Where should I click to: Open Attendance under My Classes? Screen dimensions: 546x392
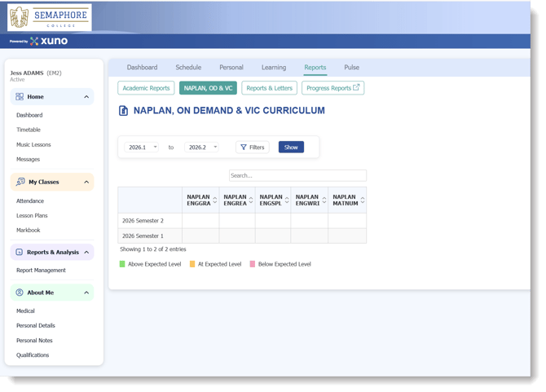pyautogui.click(x=30, y=200)
